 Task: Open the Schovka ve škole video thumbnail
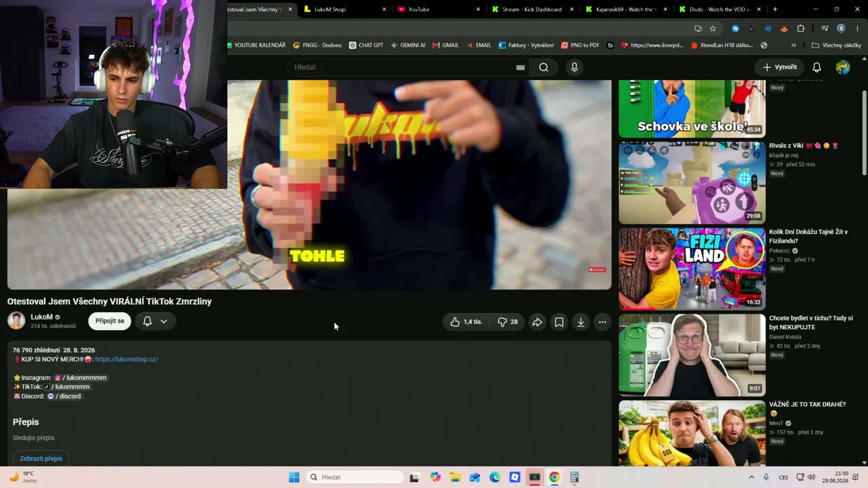click(x=692, y=108)
